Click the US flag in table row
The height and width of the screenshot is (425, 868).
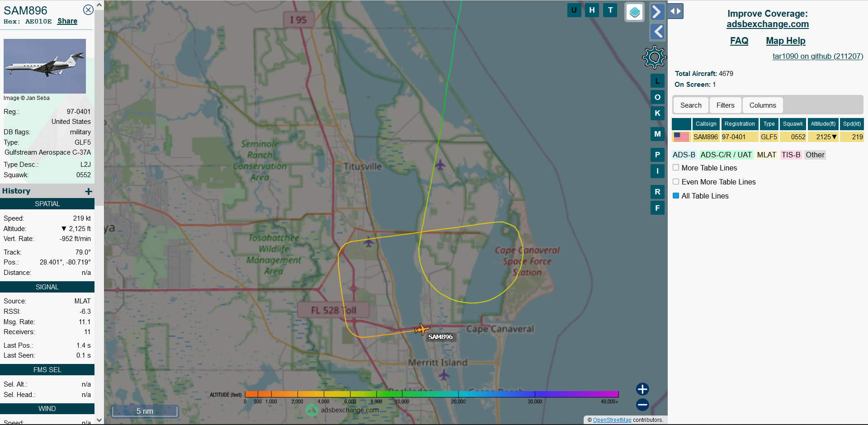pos(681,137)
